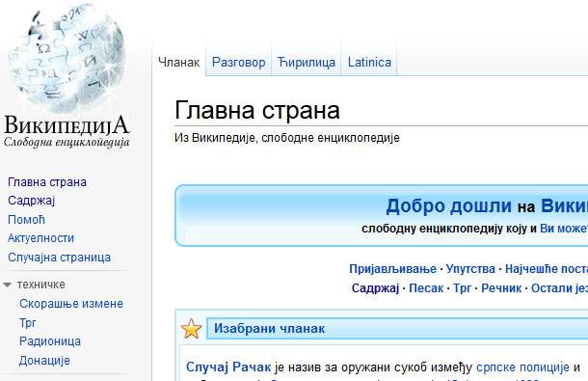The image size is (588, 381).
Task: Open Скорашње измене link
Action: pyautogui.click(x=71, y=304)
